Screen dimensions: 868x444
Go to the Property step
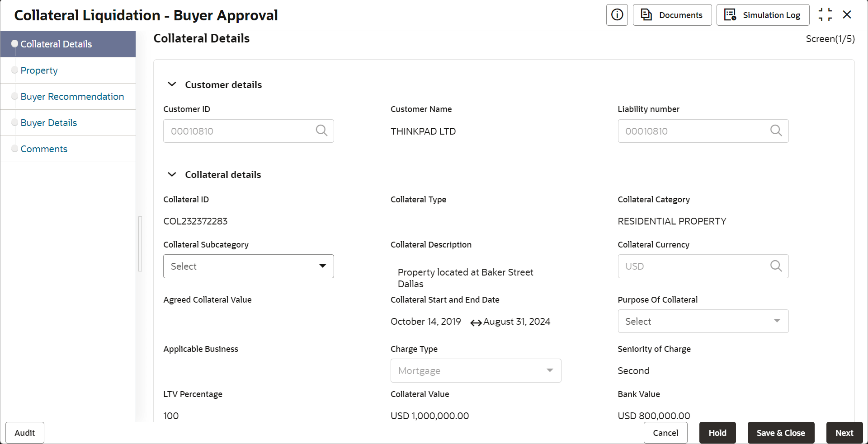tap(68, 70)
